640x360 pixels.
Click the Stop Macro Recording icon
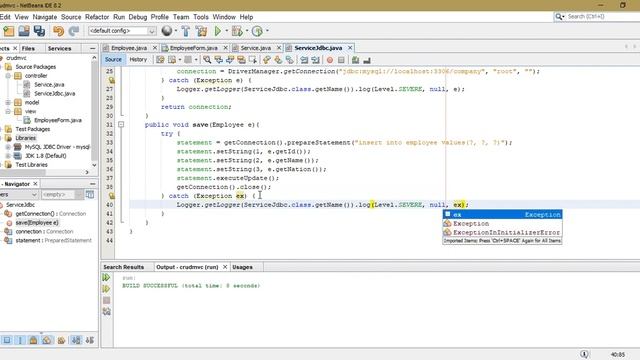point(341,60)
